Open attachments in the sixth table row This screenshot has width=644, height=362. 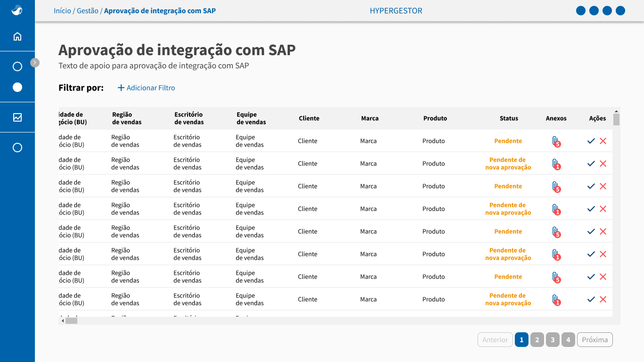[556, 255]
